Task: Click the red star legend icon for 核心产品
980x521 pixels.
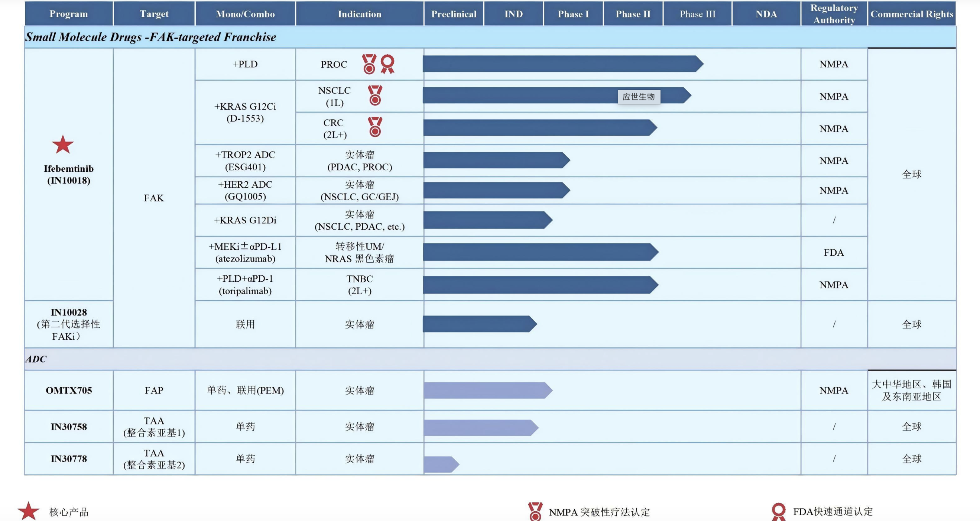Action: (29, 511)
